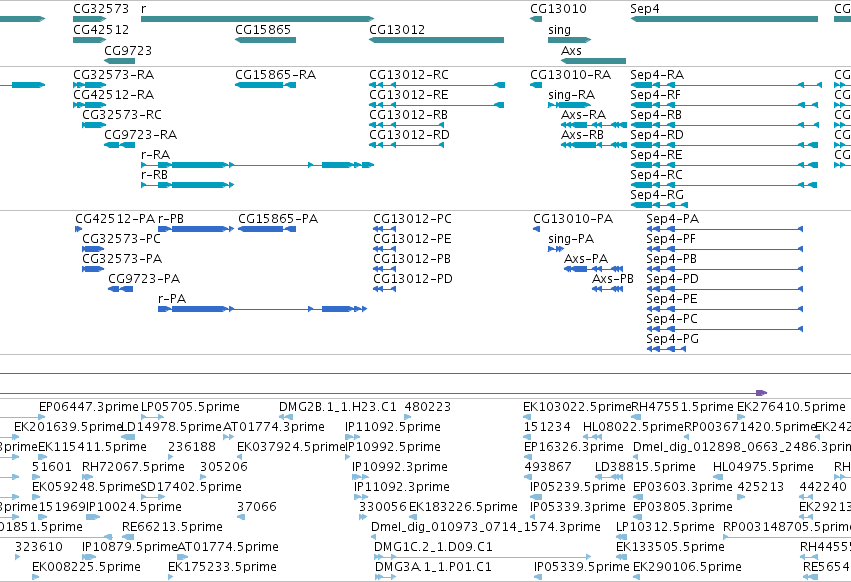Click EST label LP05705.5prime
Viewport: 851px width, 582px height.
tap(190, 407)
